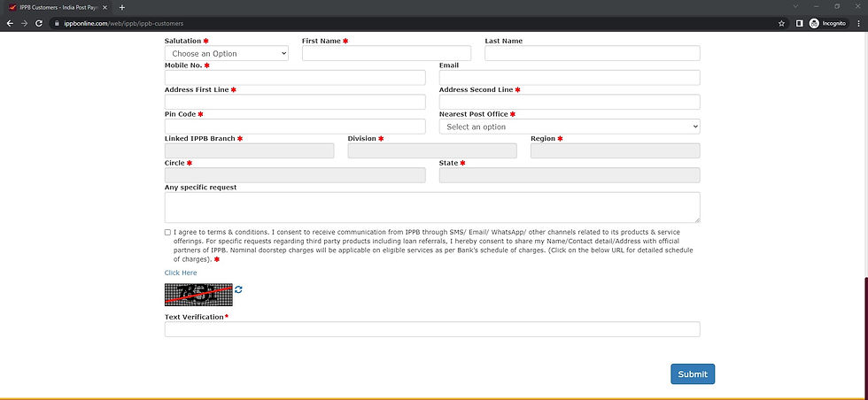The image size is (868, 400).
Task: Open the Incognito profile menu
Action: click(x=828, y=23)
